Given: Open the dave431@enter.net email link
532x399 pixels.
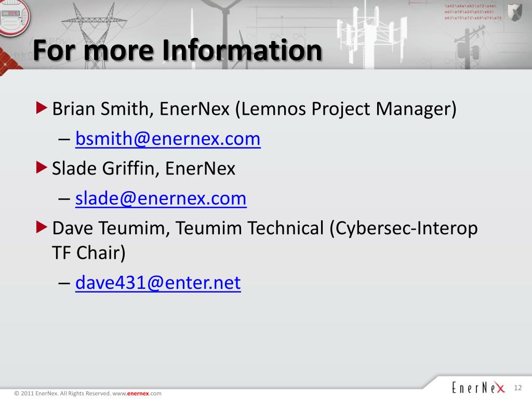Looking at the screenshot, I should point(158,283).
